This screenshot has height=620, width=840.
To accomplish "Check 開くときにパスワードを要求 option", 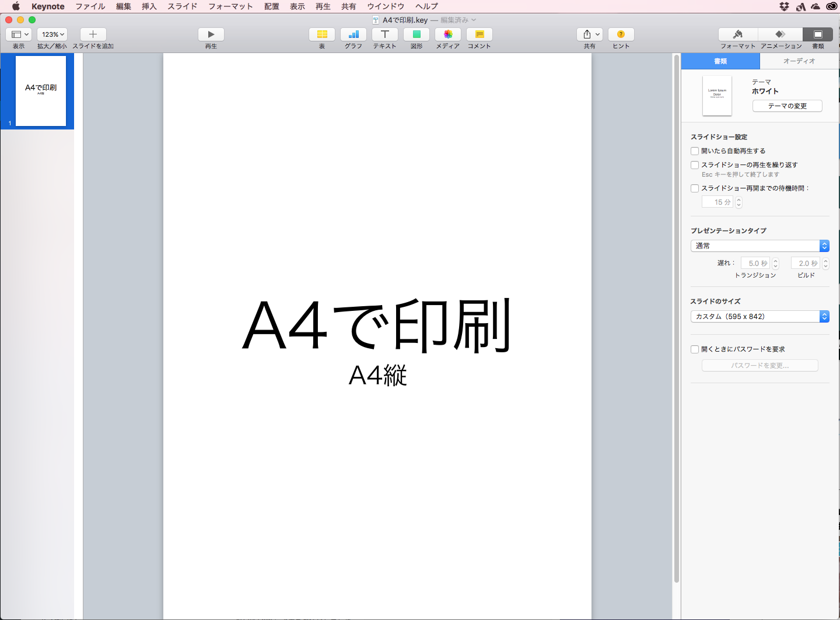I will [x=695, y=349].
